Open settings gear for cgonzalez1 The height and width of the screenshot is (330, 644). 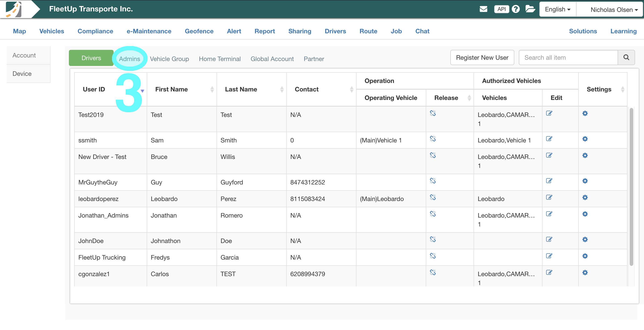585,272
